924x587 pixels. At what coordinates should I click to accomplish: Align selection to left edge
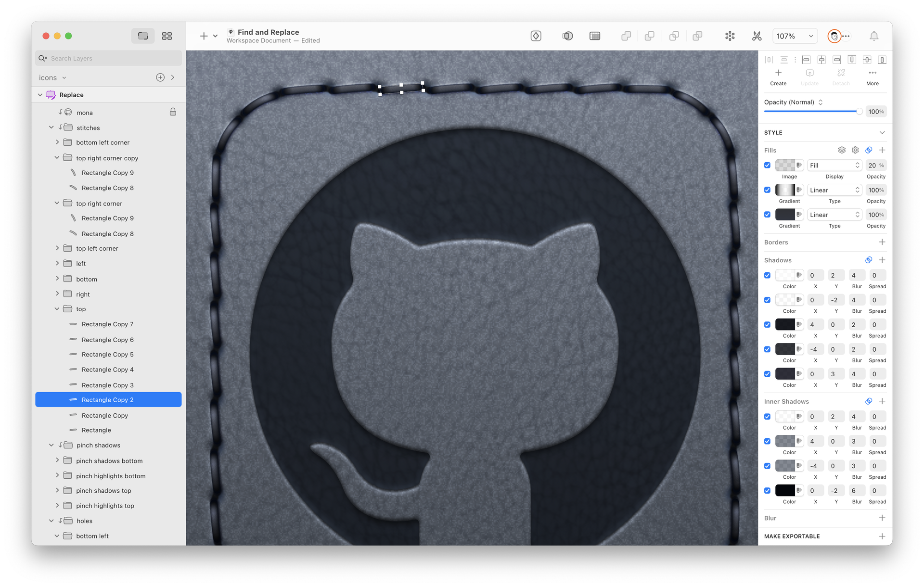(807, 60)
